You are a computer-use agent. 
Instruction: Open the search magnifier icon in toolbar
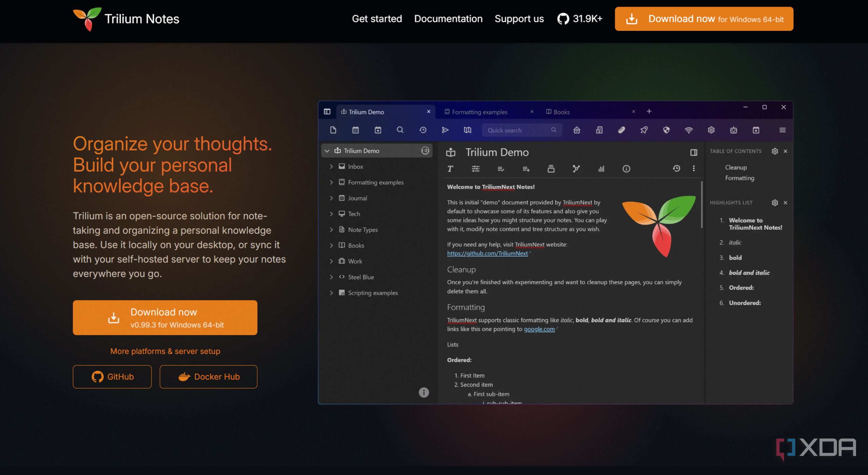tap(400, 130)
